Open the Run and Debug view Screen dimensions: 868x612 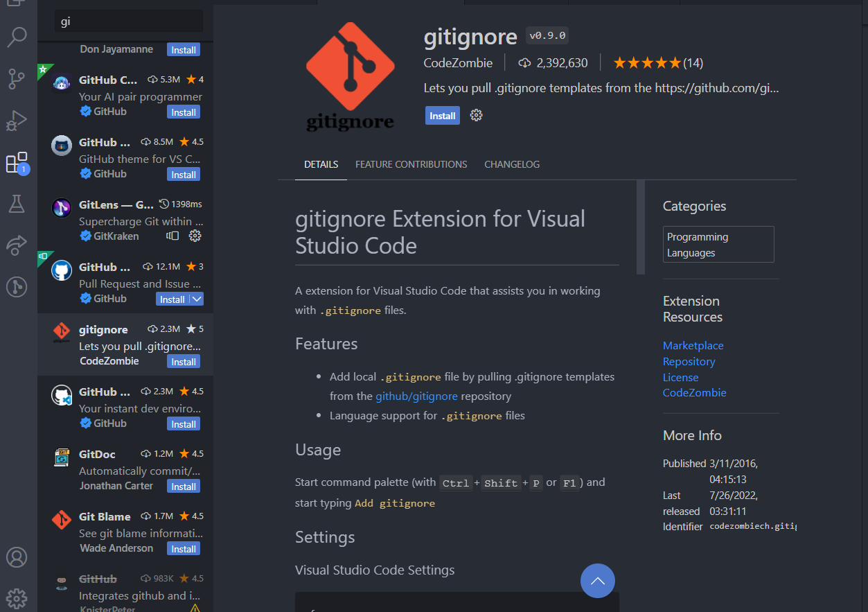pos(17,121)
